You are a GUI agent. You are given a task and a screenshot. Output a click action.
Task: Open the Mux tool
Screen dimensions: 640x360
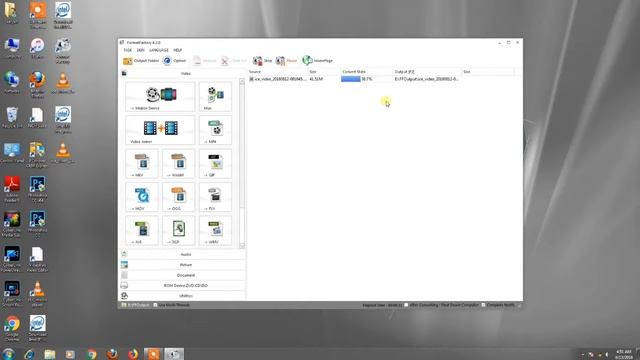(x=215, y=97)
